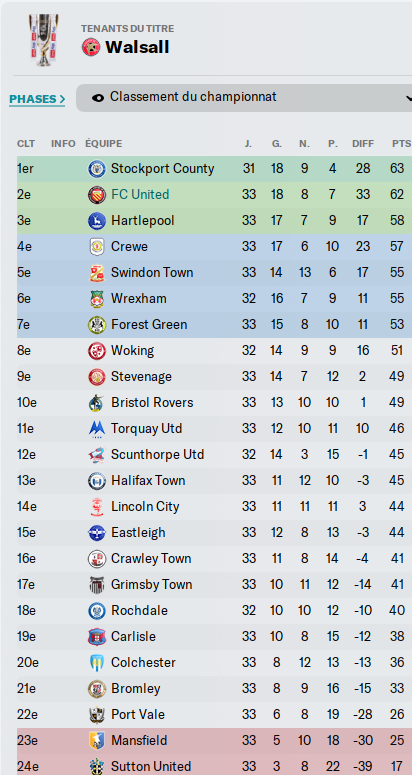412x775 pixels.
Task: Click the Crewe club crest
Action: [97, 247]
